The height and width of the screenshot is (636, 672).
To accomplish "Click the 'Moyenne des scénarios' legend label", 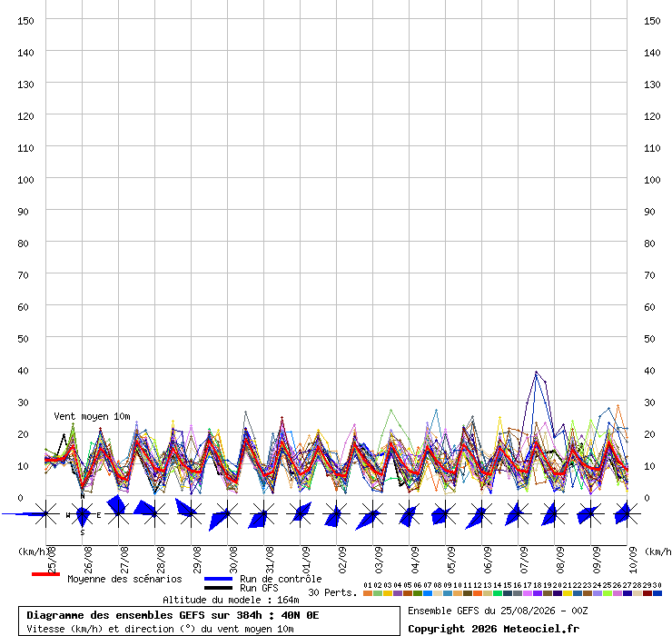I will (x=124, y=579).
